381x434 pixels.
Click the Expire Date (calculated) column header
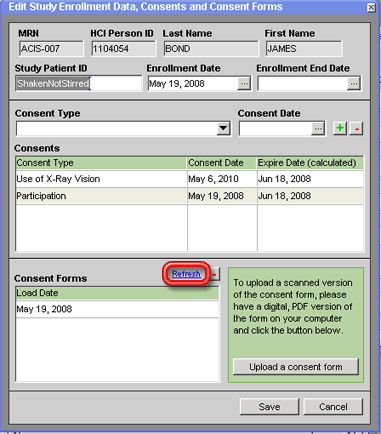coord(310,163)
